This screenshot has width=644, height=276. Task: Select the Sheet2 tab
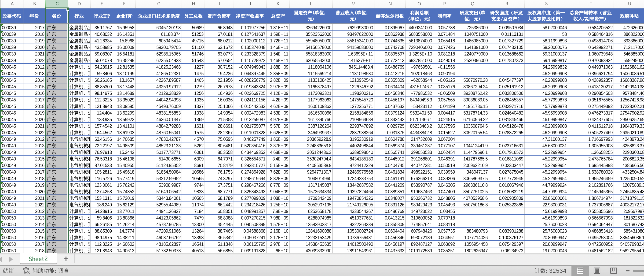(x=38, y=259)
